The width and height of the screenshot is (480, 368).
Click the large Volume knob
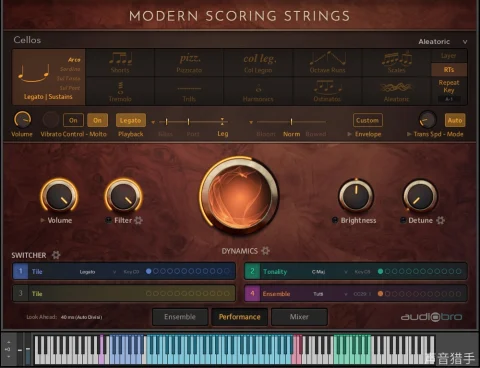coord(59,196)
